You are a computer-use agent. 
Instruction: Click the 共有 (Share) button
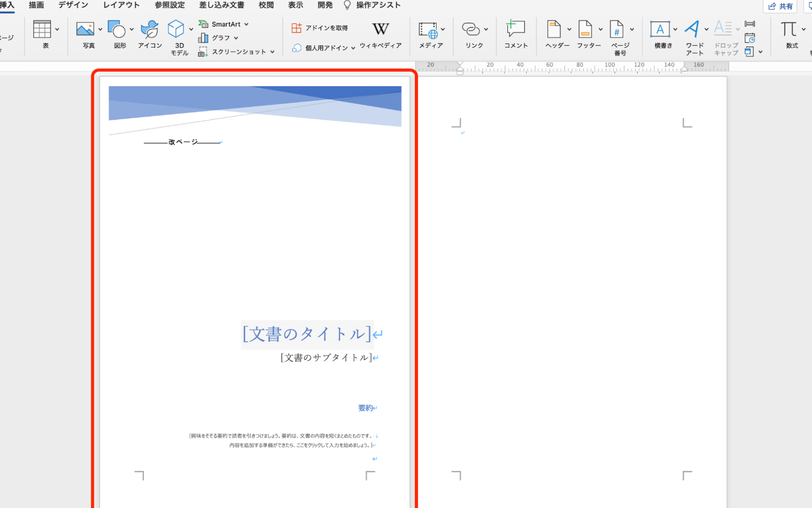[780, 6]
